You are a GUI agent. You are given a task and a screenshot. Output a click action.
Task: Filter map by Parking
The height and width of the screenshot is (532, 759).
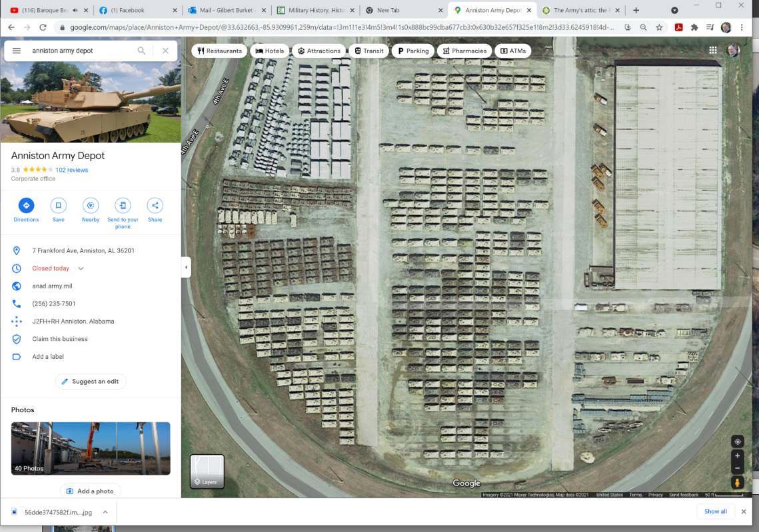(x=413, y=51)
